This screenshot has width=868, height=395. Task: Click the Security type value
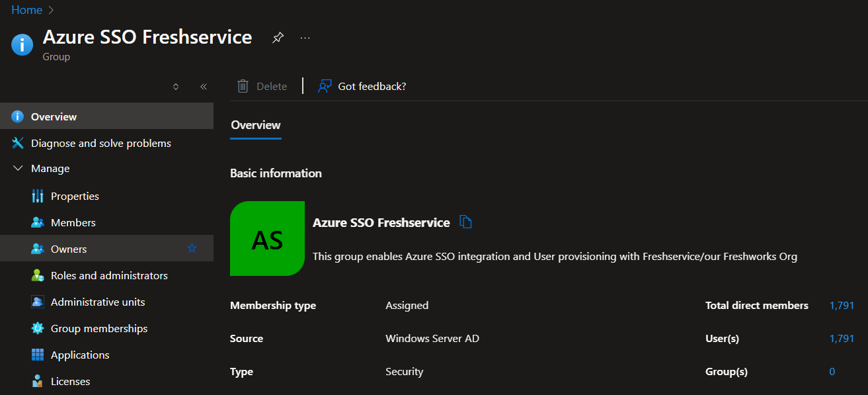point(405,371)
